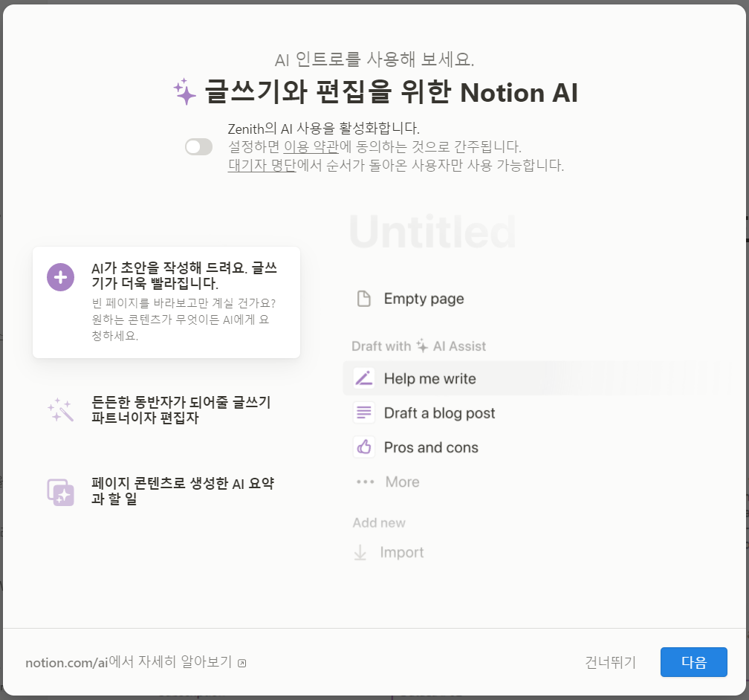
Task: Choose the Import option
Action: (401, 552)
